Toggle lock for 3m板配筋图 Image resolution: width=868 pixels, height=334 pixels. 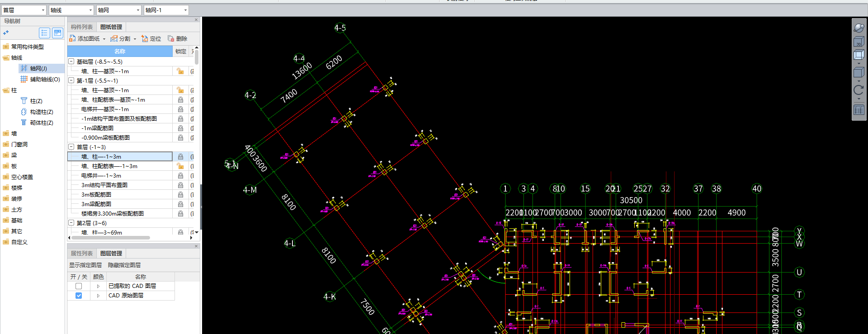180,194
